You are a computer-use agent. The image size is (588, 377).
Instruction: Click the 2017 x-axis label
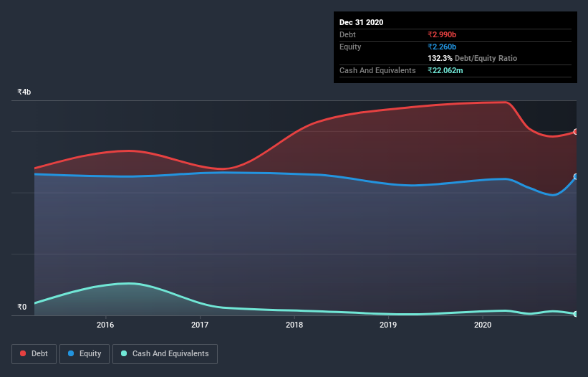pyautogui.click(x=200, y=325)
